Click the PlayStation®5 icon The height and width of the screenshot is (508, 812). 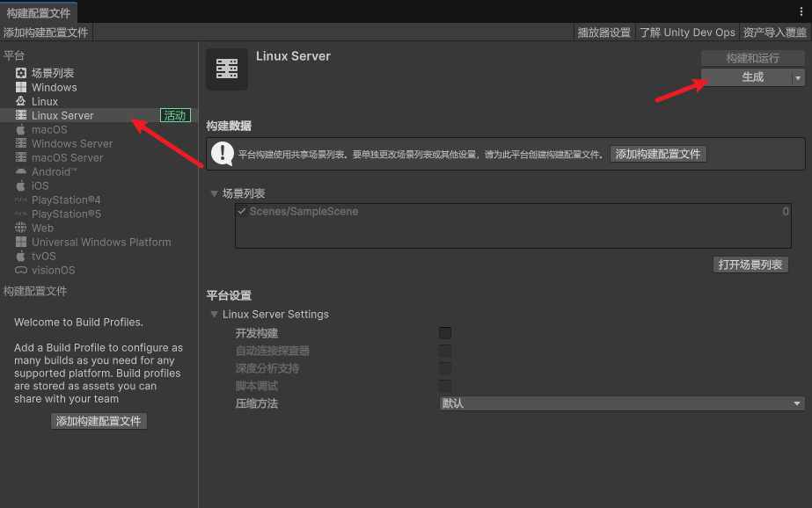[21, 214]
